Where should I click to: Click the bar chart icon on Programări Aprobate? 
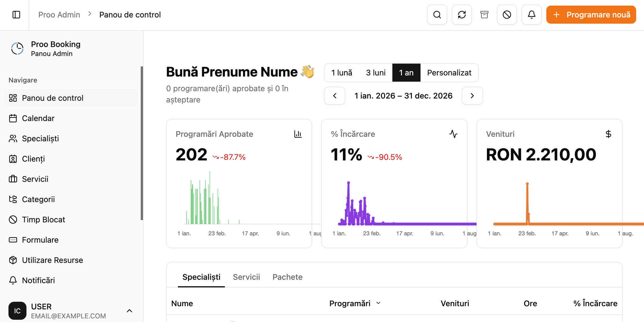pyautogui.click(x=298, y=134)
